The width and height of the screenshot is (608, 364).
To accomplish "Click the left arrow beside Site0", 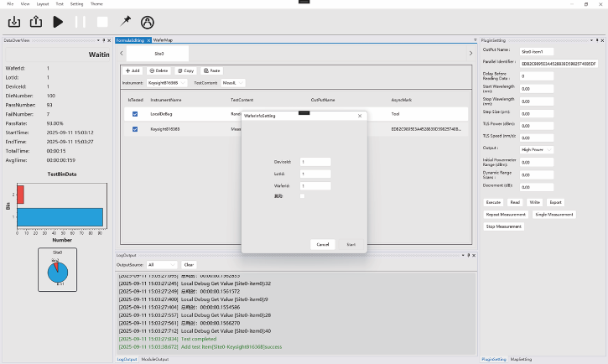I will [121, 54].
